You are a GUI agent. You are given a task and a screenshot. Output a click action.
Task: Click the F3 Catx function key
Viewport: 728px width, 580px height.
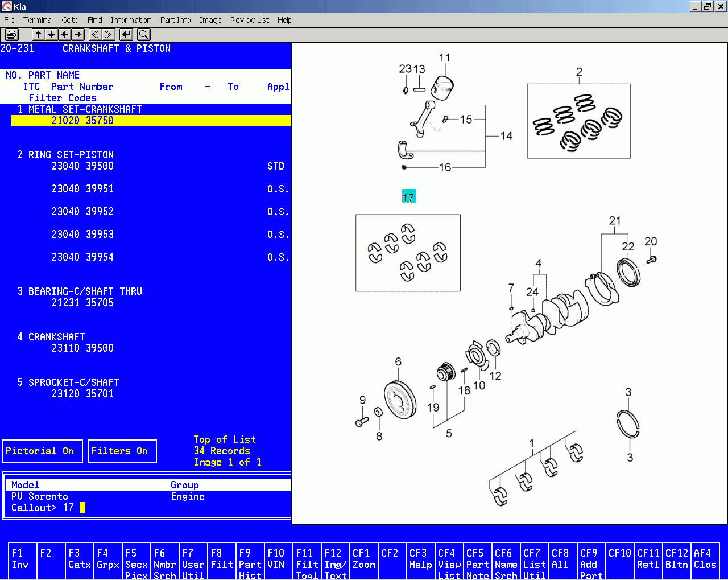[80, 562]
